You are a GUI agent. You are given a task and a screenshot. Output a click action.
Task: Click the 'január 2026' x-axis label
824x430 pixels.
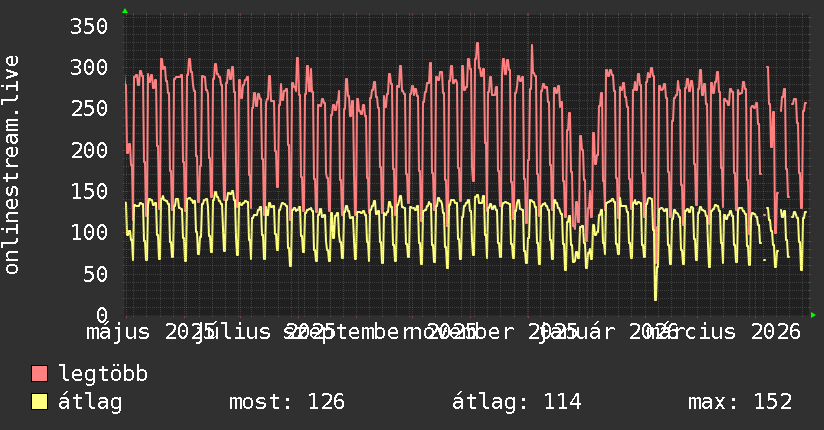[608, 332]
